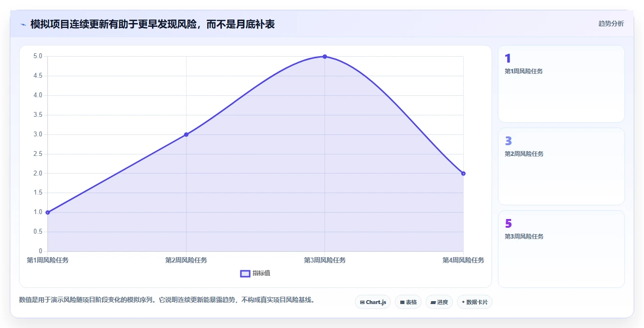Viewport: 644px width, 328px height.
Task: Click the 第1周风险任务 x-axis label
Action: (48, 260)
